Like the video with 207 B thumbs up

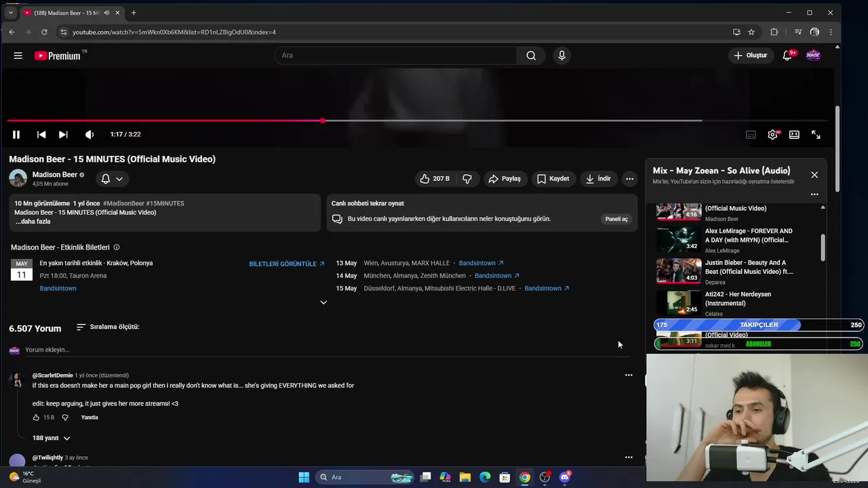point(435,179)
